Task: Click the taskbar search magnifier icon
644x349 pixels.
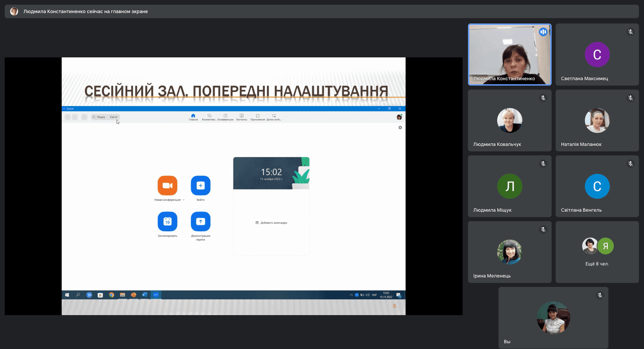Action: 78,295
